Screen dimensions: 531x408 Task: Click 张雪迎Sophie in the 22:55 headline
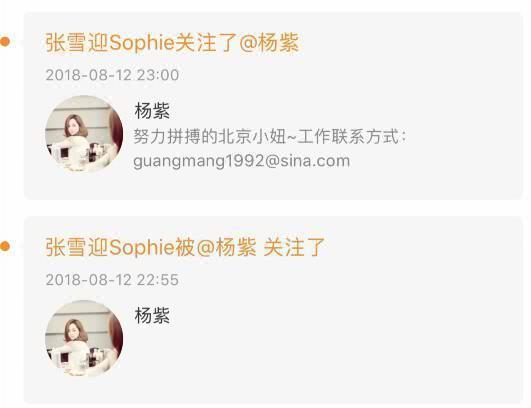110,247
